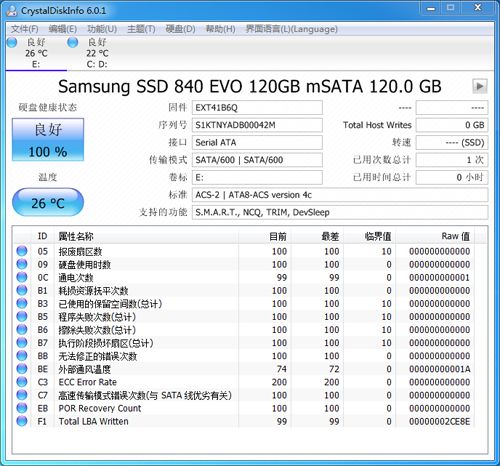500x466 pixels.
Task: Select the 程序失败次数(总计) attribute name
Action: pos(97,317)
